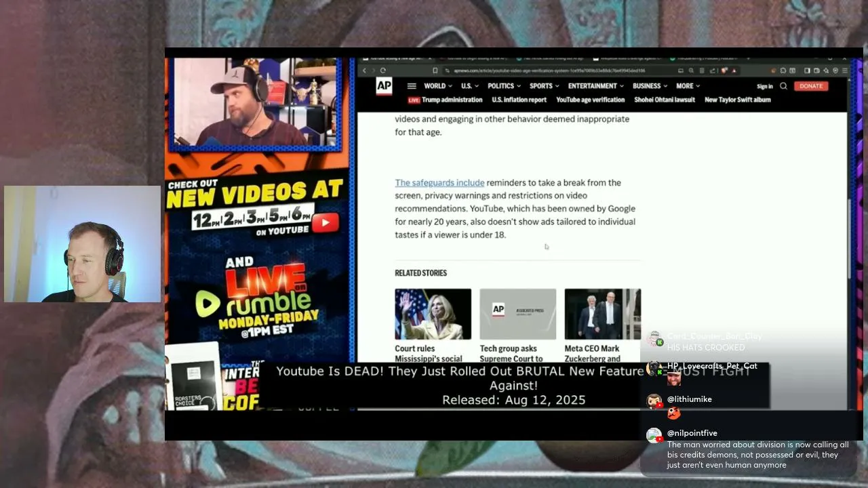Open the New Taylor Swift album topic
Screen dimensions: 868x488
[x=738, y=100]
